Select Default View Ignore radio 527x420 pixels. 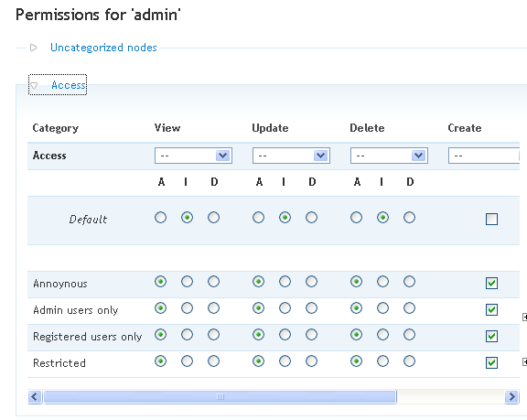pyautogui.click(x=188, y=218)
